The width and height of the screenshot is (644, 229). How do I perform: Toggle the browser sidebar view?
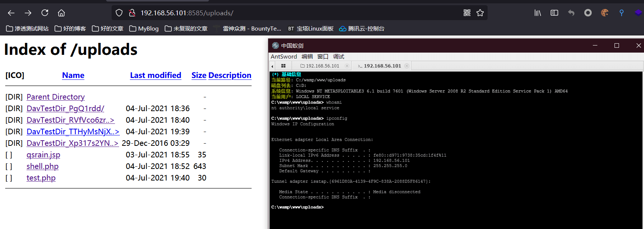click(x=554, y=13)
